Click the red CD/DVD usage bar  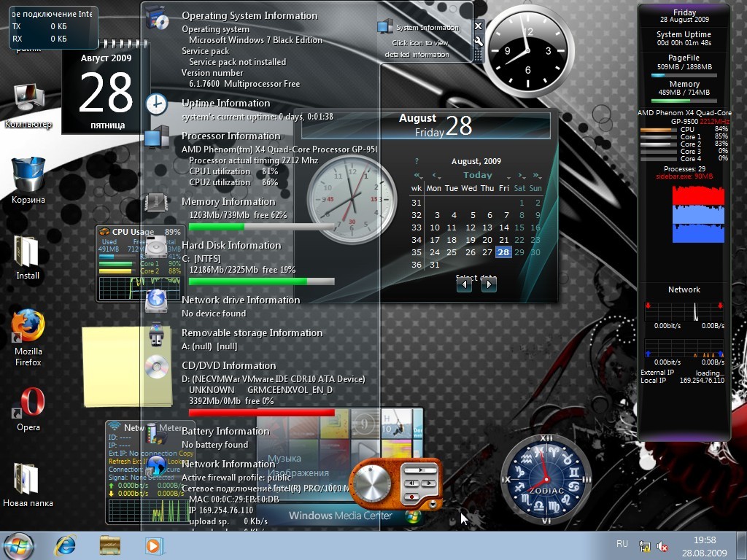click(x=262, y=412)
